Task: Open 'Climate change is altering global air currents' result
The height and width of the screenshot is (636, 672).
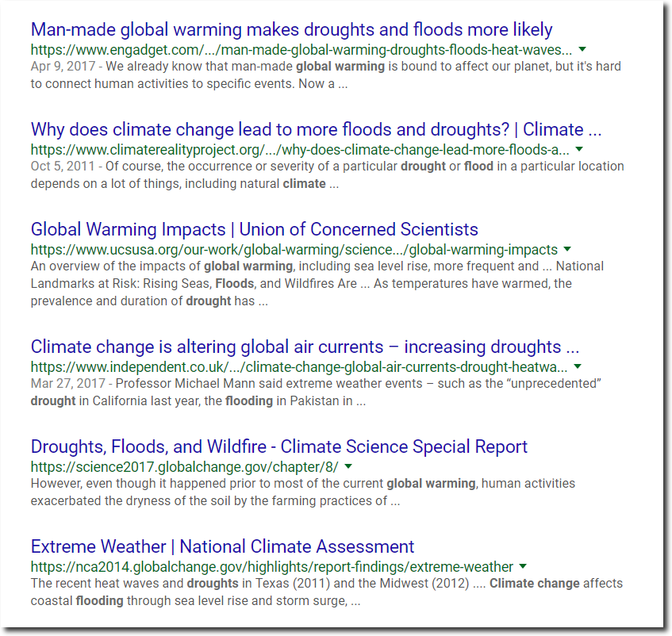Action: pos(305,347)
